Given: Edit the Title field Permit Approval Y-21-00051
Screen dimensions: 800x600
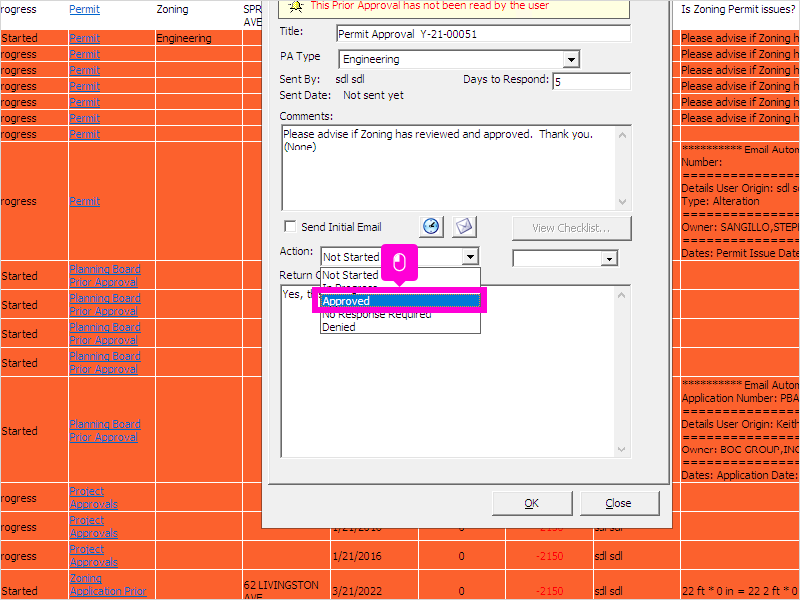Looking at the screenshot, I should pyautogui.click(x=483, y=34).
